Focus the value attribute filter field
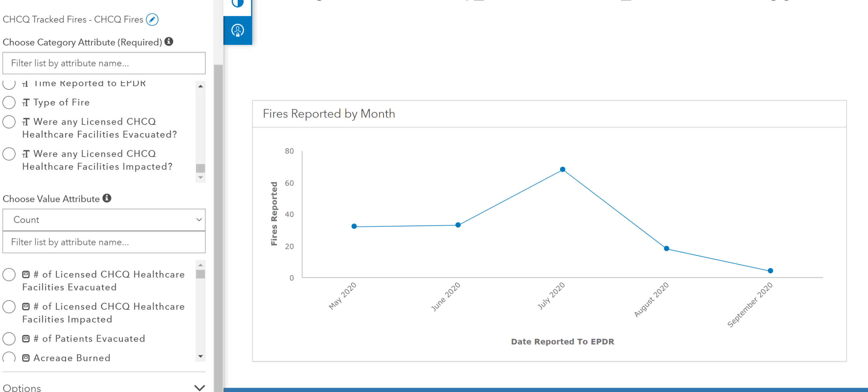The image size is (868, 392). point(104,242)
